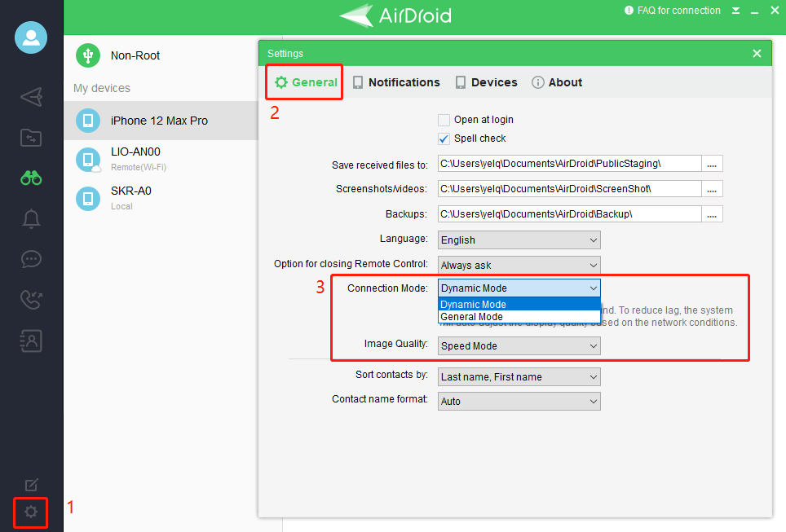Open the user profile avatar
The width and height of the screenshot is (786, 532).
(x=31, y=37)
